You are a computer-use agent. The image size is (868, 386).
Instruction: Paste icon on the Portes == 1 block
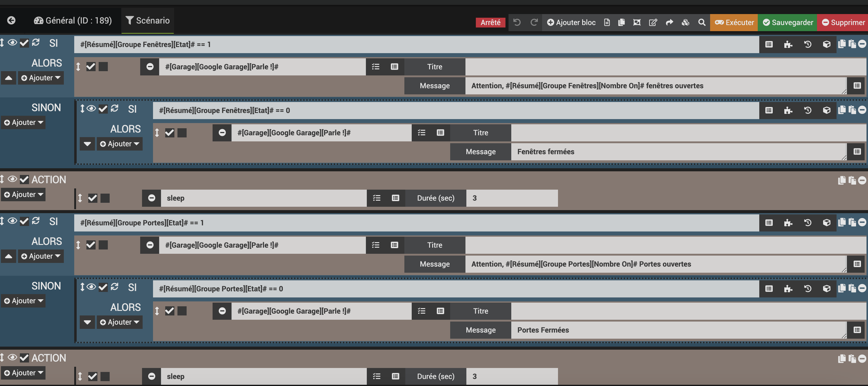pyautogui.click(x=852, y=222)
